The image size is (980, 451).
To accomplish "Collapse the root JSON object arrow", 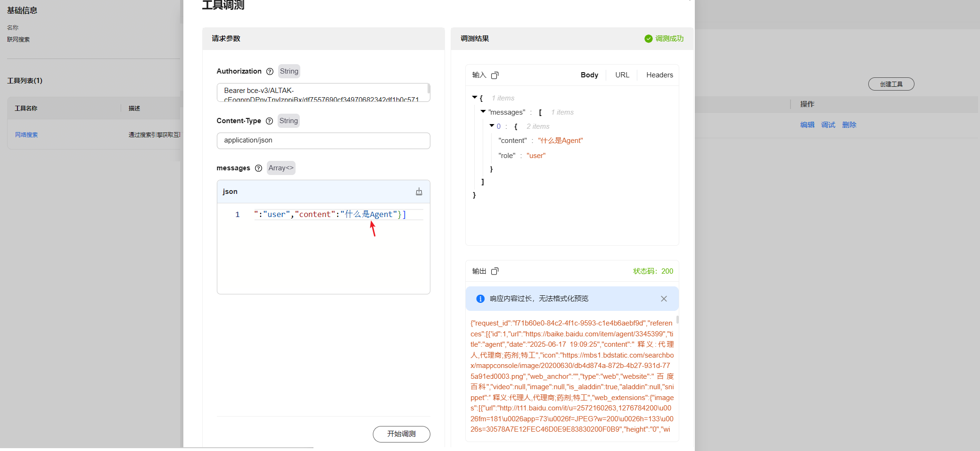I will [475, 97].
